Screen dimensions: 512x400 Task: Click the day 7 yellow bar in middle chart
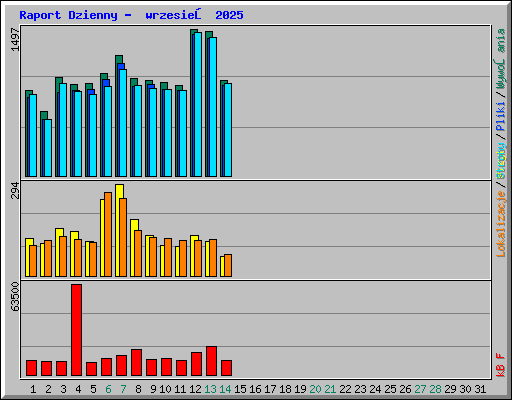118,230
